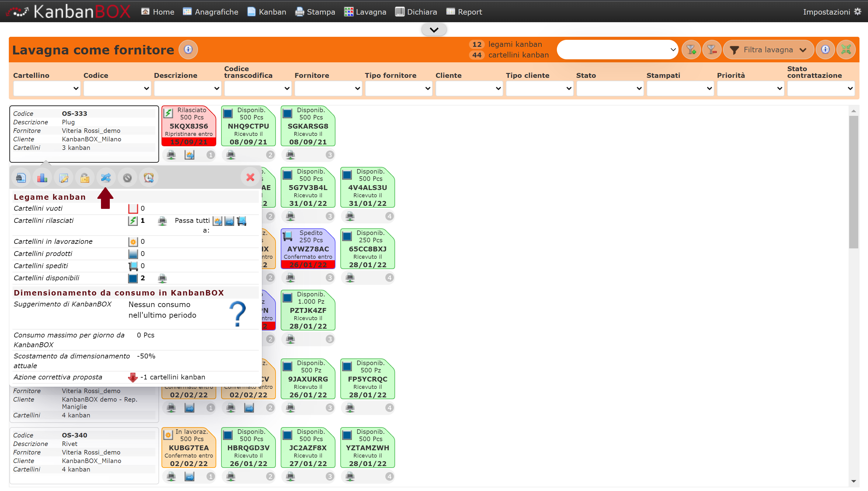
Task: Print the Cartellini disponibili cards
Action: coord(162,278)
